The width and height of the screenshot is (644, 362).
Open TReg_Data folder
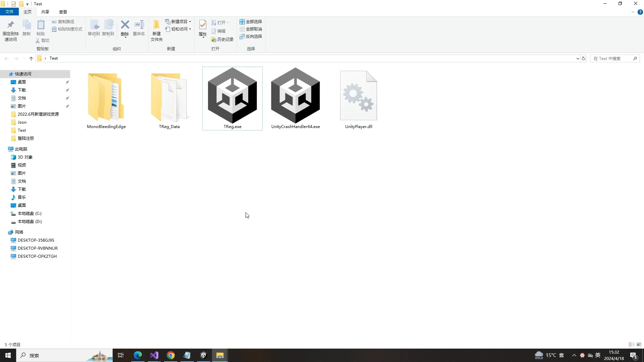(169, 98)
